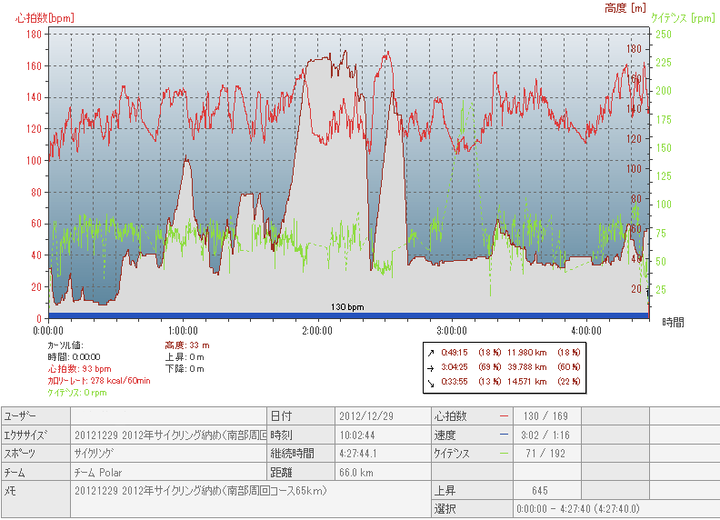The width and height of the screenshot is (720, 520).
Task: Click the blue bar along chart bottom
Action: [x=349, y=316]
